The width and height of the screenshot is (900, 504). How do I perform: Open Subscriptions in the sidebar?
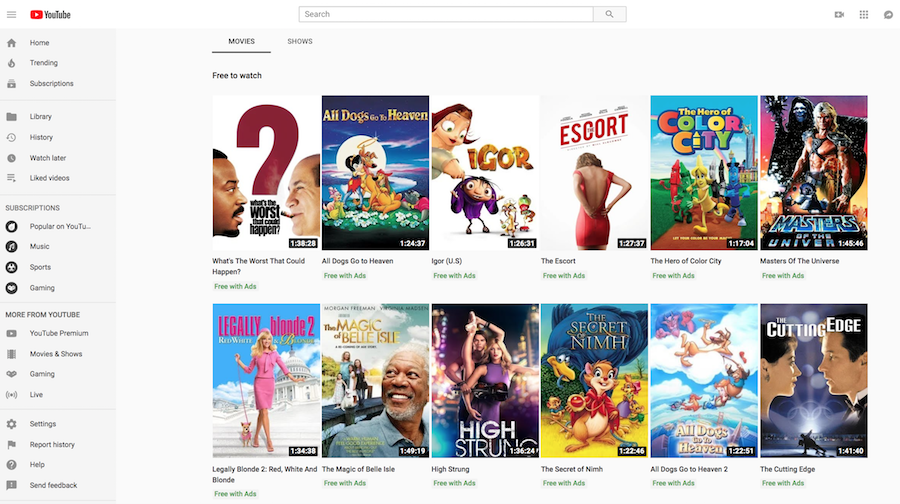click(51, 84)
